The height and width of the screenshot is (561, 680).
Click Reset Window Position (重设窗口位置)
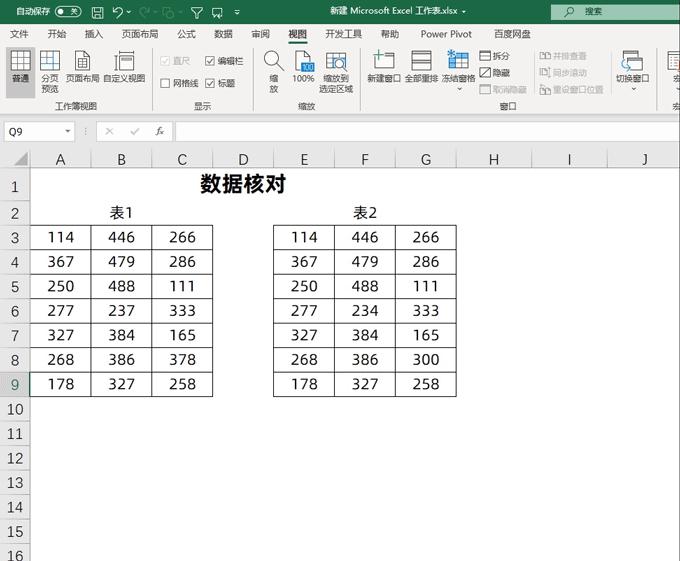[571, 89]
